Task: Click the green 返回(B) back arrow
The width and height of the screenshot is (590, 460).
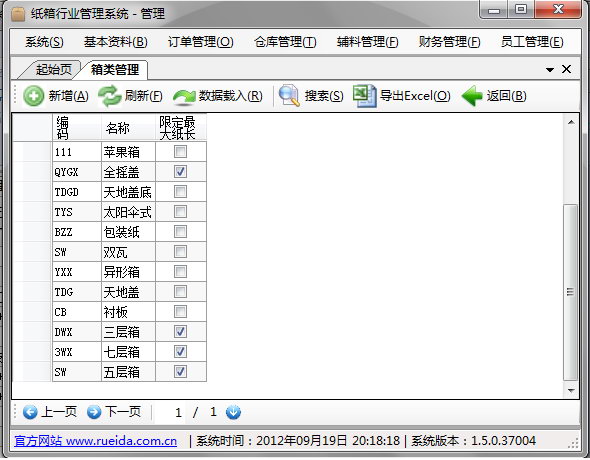Action: point(472,96)
